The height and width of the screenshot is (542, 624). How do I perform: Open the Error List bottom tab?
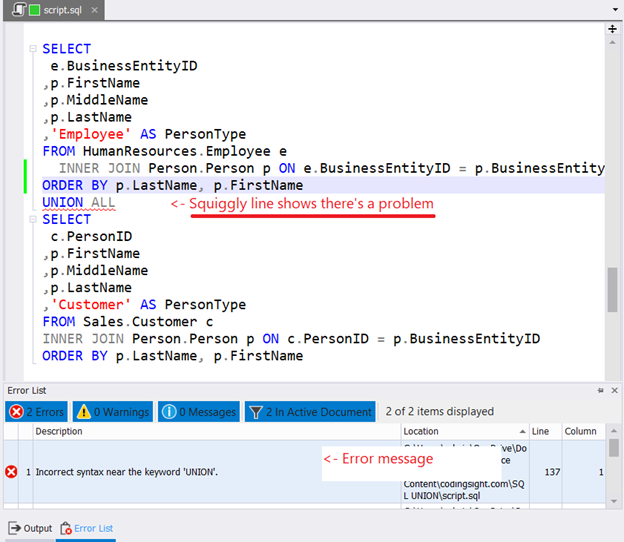pos(86,528)
